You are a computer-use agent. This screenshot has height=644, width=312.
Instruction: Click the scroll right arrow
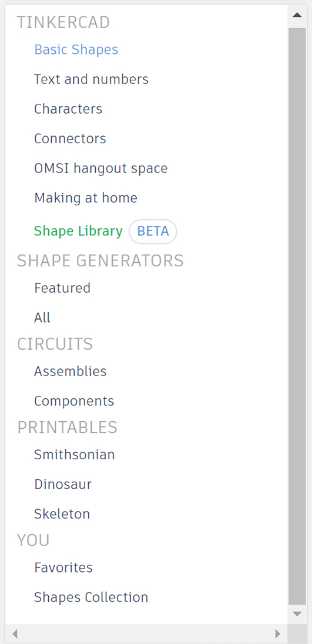(277, 633)
